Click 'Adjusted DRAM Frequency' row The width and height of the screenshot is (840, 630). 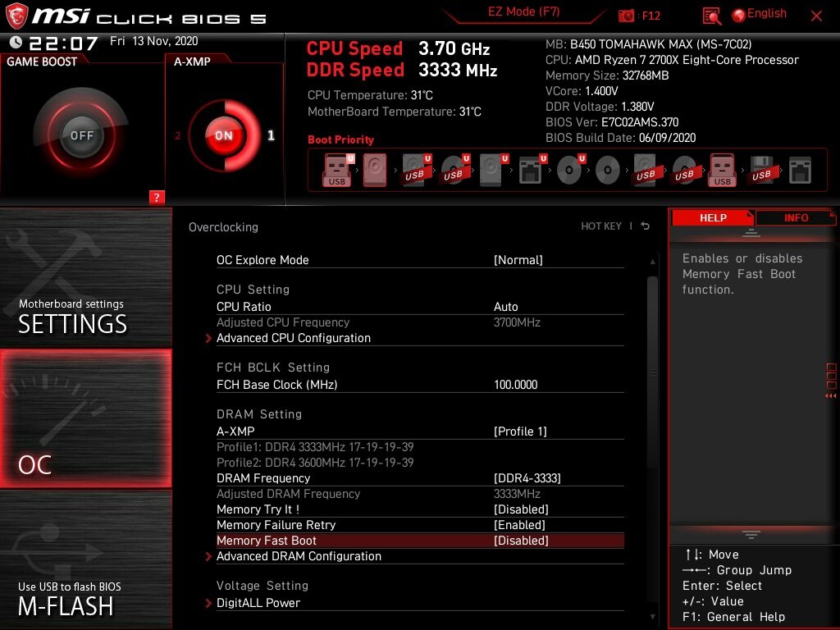point(420,494)
